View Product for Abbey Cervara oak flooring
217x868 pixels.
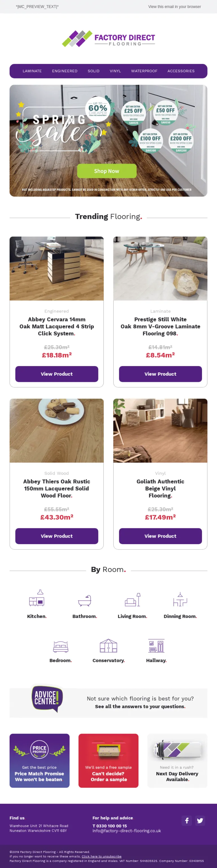coord(57,374)
